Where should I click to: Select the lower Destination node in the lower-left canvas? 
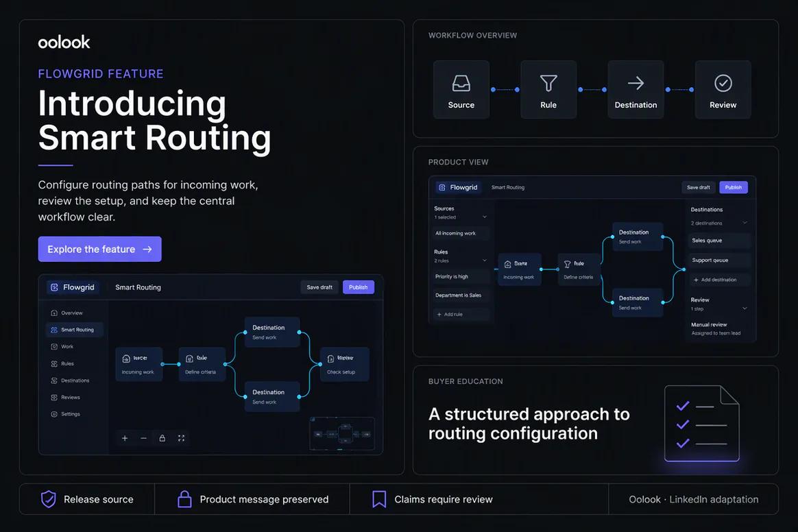tap(272, 396)
